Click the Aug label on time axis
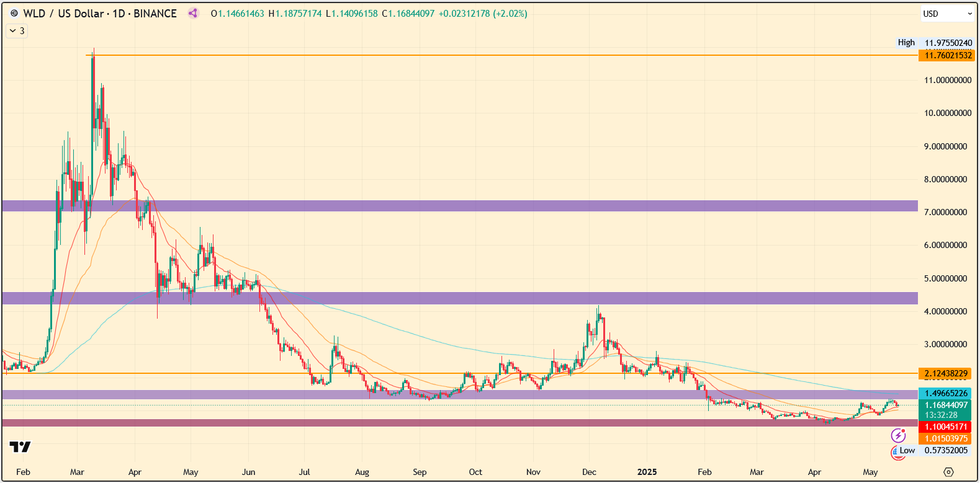This screenshot has width=980, height=483. tap(362, 472)
